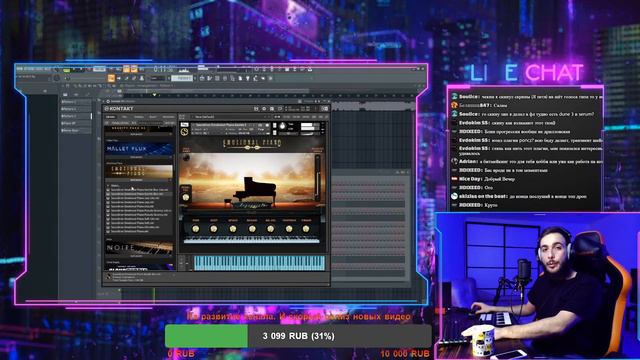Expand Instruments bar under Mallet Flux
The width and height of the screenshot is (640, 360).
pyautogui.click(x=138, y=157)
